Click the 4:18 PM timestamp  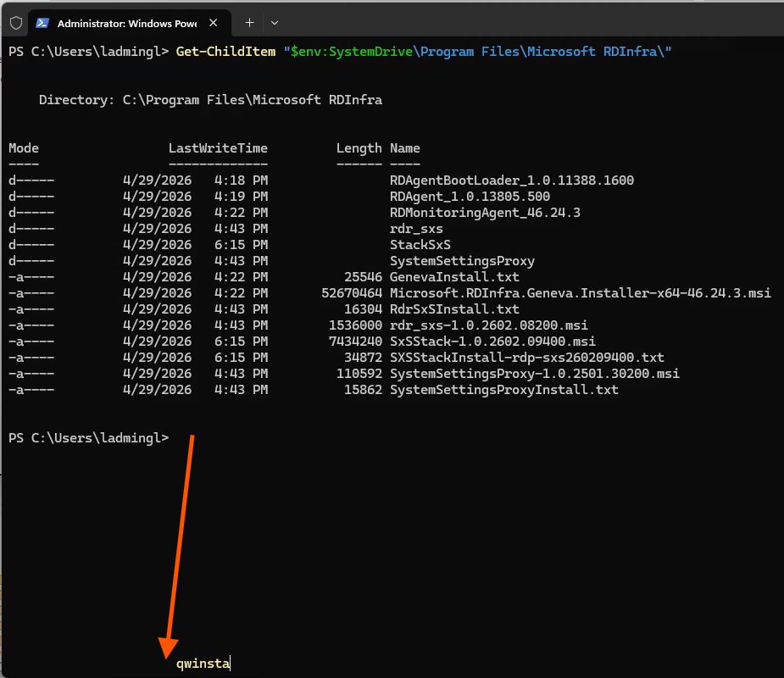(241, 181)
